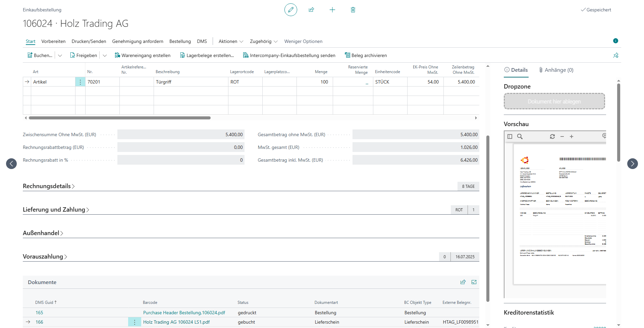Open Purchase Header Bestellung,106024.pdf link
This screenshot has height=328, width=644.
[x=184, y=313]
